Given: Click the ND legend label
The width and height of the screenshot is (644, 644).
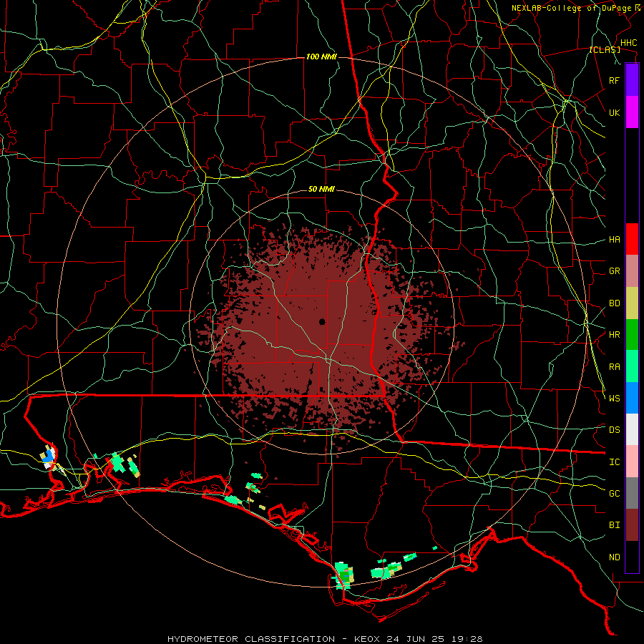Looking at the screenshot, I should [x=615, y=557].
